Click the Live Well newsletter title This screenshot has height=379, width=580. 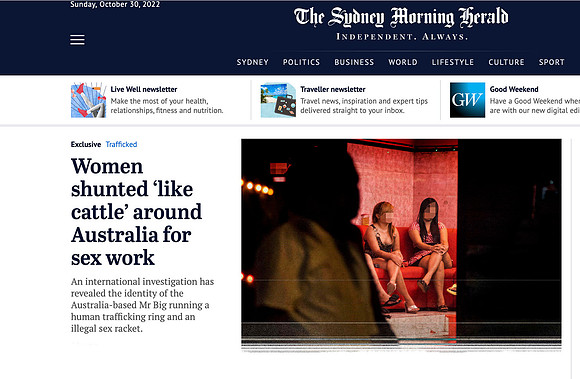144,89
